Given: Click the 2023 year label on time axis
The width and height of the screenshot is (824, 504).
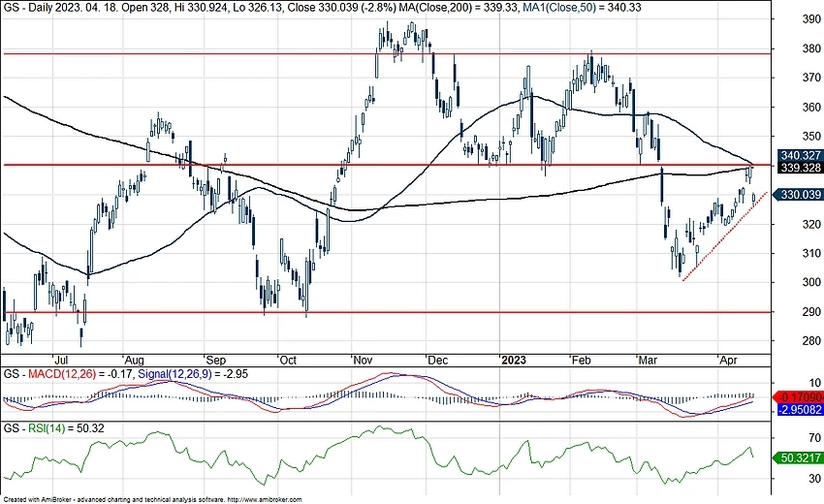Looking at the screenshot, I should [x=514, y=361].
